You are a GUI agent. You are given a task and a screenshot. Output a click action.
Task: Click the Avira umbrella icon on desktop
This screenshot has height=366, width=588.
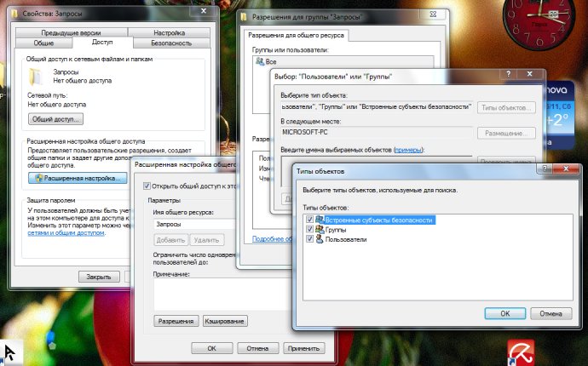521,352
